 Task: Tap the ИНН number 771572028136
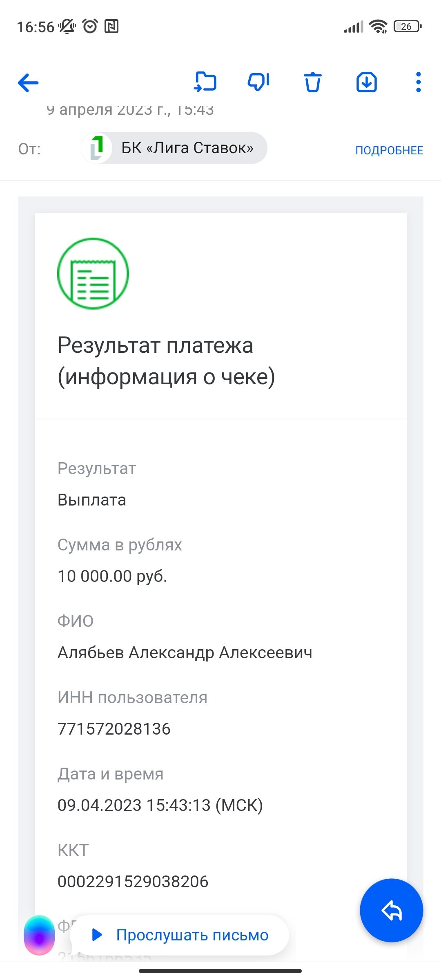tap(114, 729)
